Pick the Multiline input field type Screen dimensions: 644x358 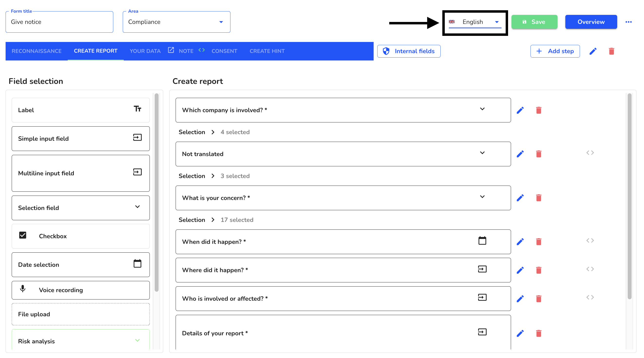80,173
